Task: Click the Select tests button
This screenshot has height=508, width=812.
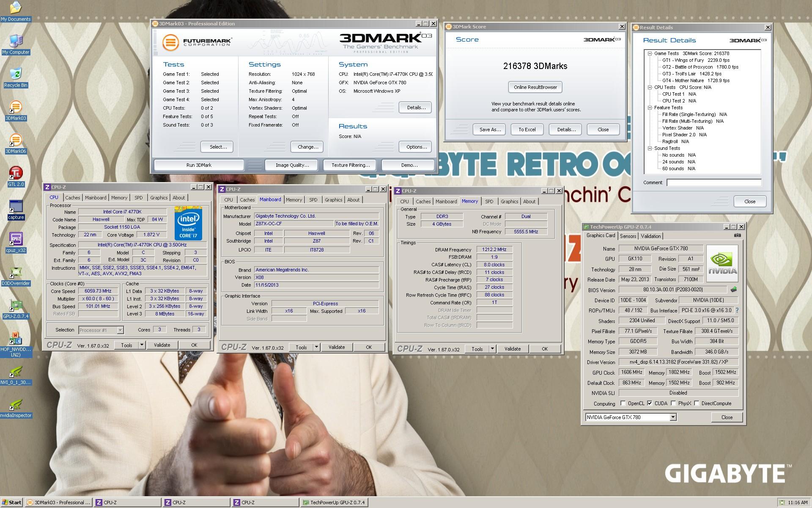Action: [217, 147]
